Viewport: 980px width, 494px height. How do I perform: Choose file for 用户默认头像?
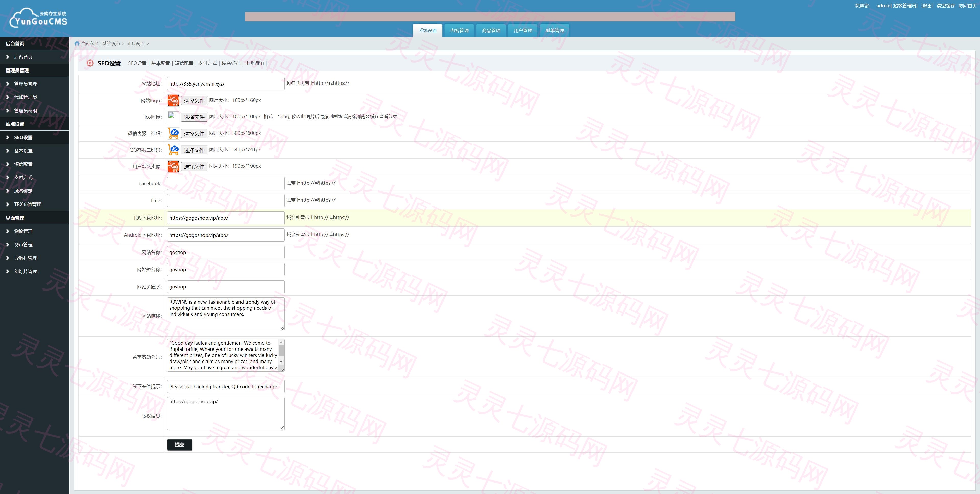tap(194, 166)
